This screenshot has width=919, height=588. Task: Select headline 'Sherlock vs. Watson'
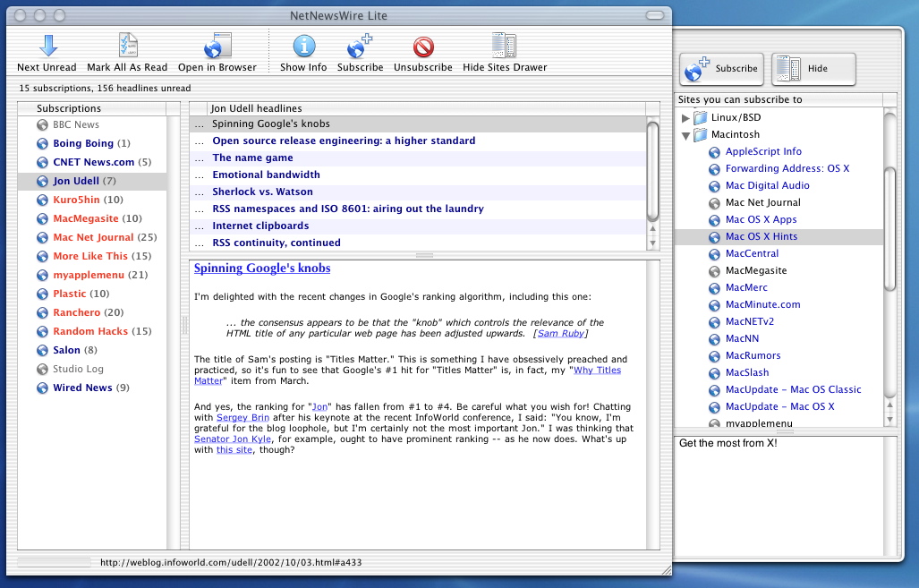coord(418,192)
